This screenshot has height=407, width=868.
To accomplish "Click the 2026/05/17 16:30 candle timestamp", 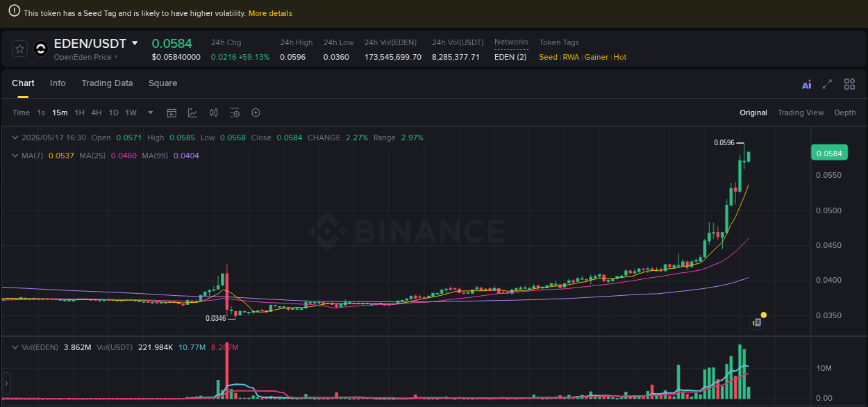I will click(54, 138).
